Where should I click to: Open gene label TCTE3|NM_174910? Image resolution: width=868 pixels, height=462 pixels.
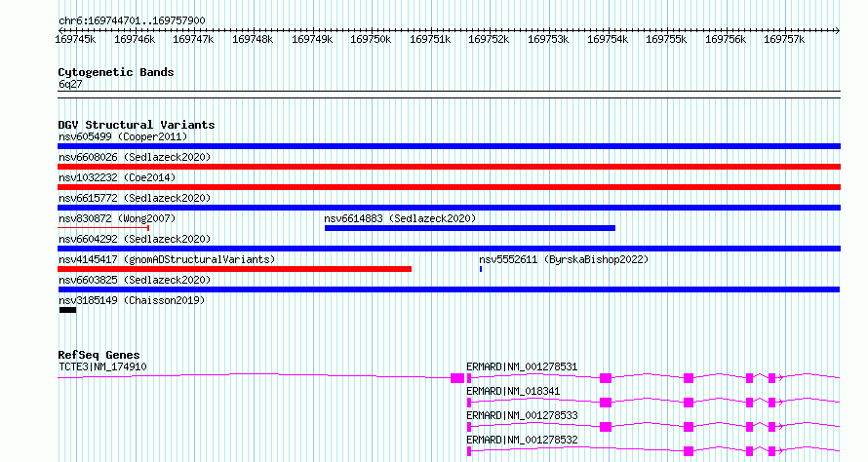click(102, 366)
